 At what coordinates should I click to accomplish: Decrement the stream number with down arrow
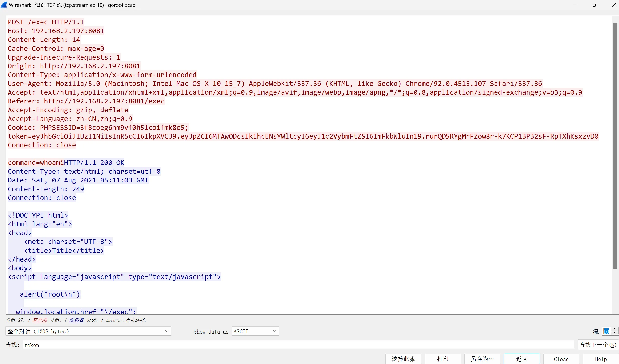click(x=615, y=333)
